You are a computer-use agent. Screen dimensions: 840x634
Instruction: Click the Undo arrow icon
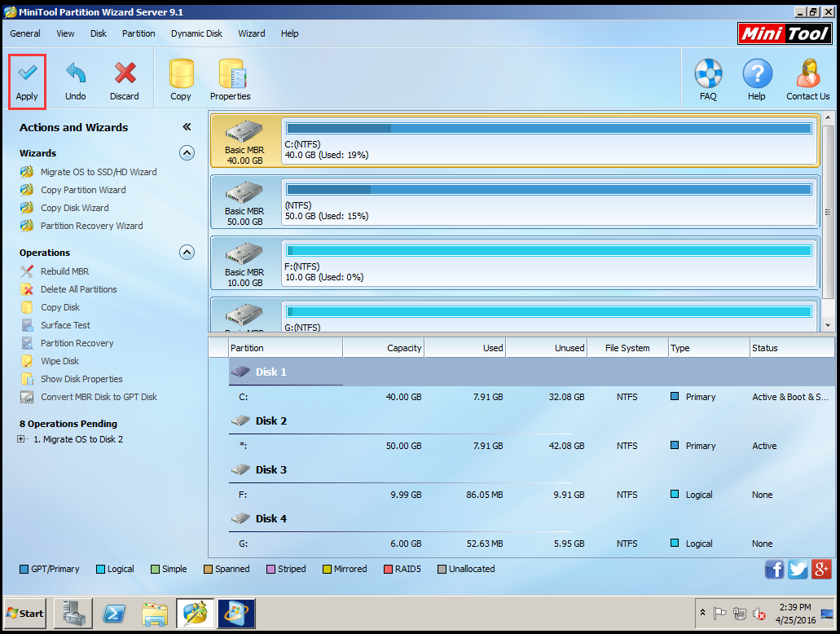point(76,73)
